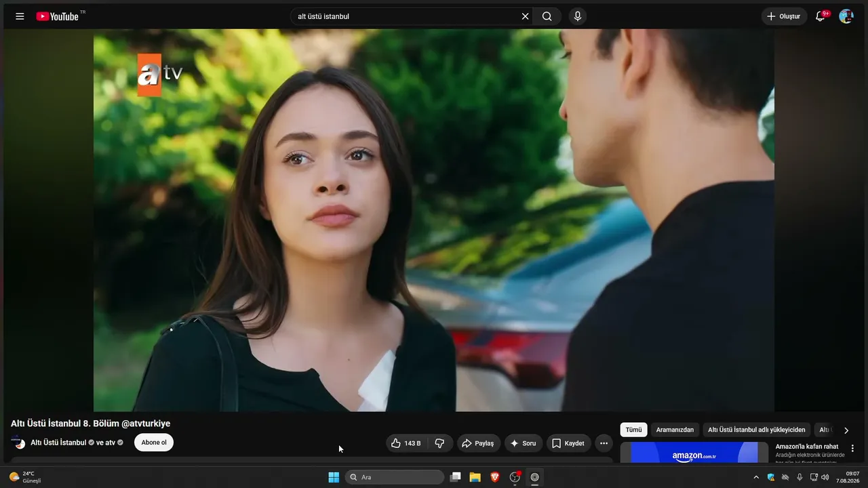Open the Amazon ad thumbnail

tap(694, 452)
